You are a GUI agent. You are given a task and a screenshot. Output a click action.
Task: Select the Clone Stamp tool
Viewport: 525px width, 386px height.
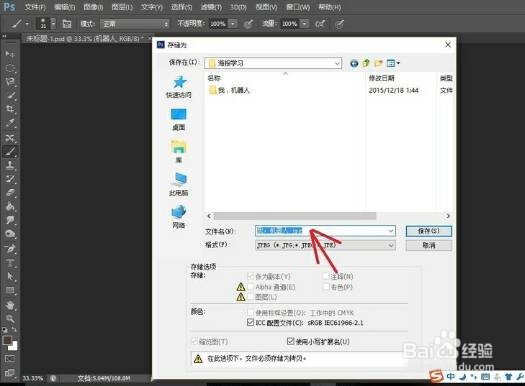click(10, 165)
